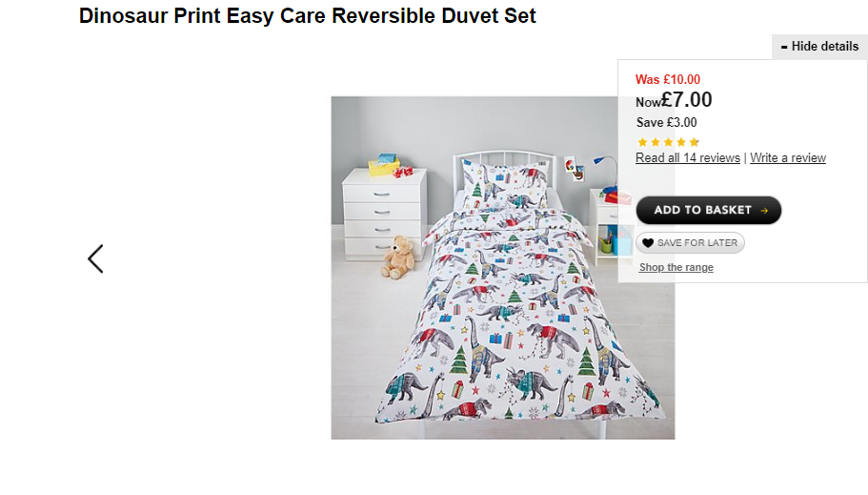Image resolution: width=868 pixels, height=495 pixels.
Task: Click the yellow arrow on Add to Basket
Action: point(764,211)
